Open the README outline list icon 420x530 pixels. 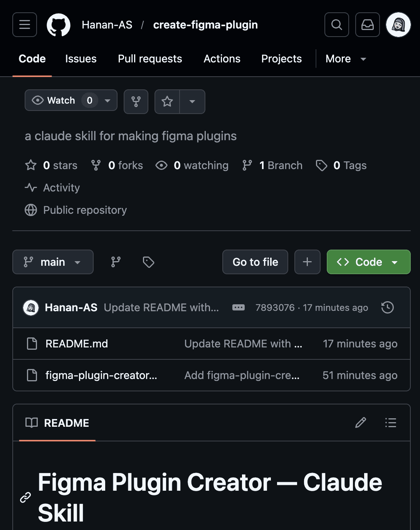point(391,423)
